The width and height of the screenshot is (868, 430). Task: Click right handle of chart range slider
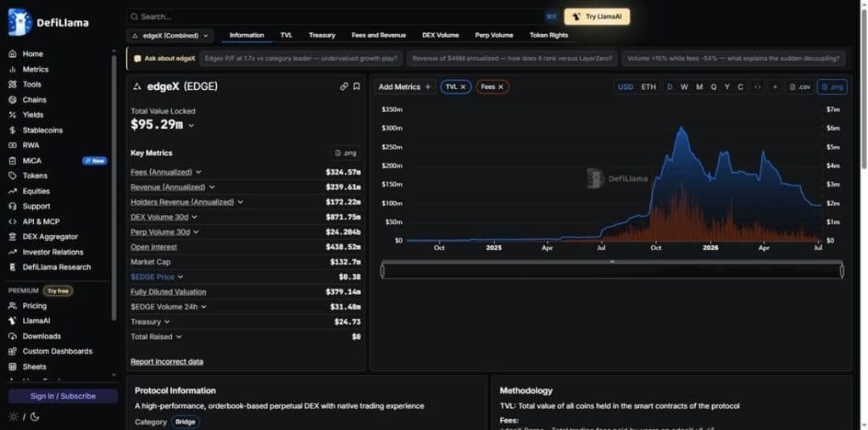coord(842,271)
